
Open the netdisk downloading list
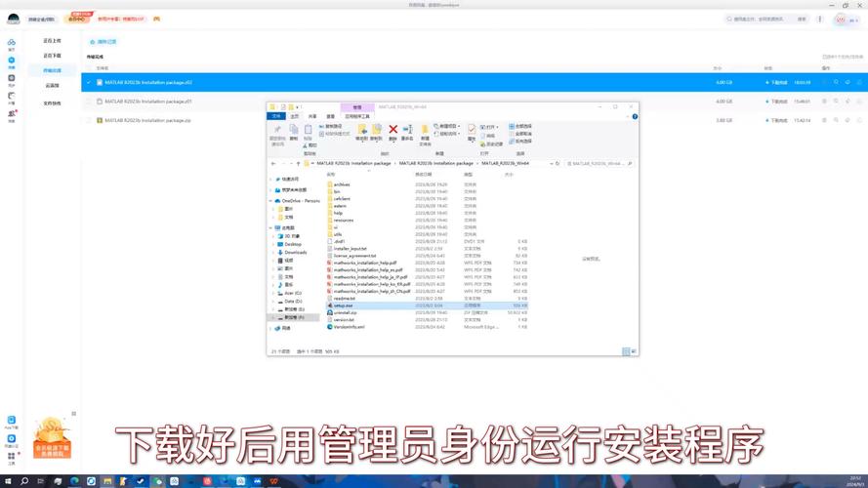pyautogui.click(x=52, y=56)
